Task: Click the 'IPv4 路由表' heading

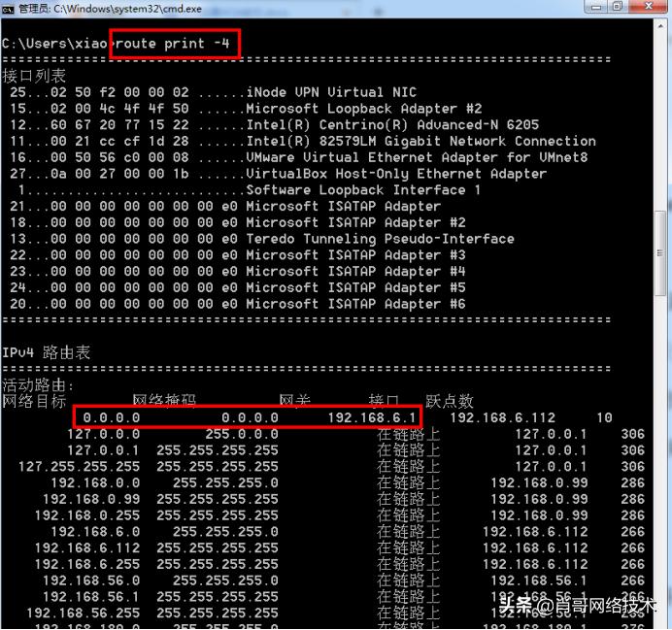Action: [47, 352]
